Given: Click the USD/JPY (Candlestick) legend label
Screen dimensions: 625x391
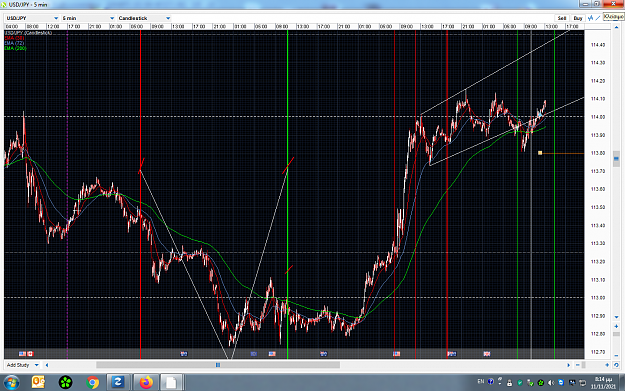Looking at the screenshot, I should 28,33.
